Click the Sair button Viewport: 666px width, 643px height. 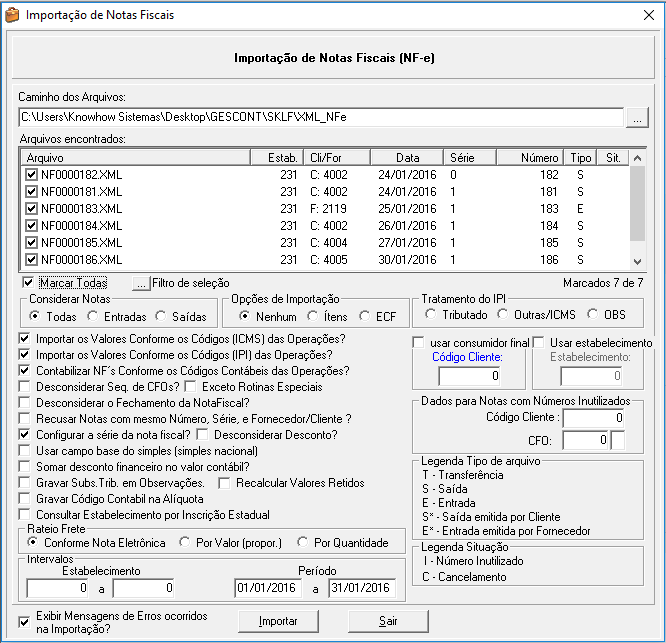click(388, 621)
